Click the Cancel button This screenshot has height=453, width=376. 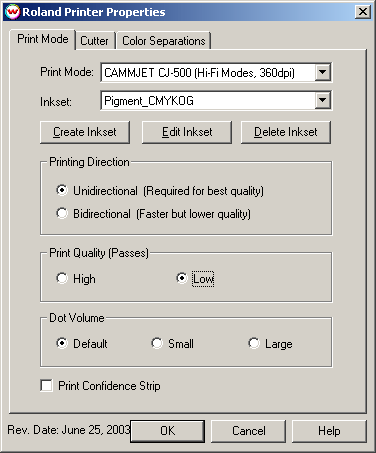tap(249, 431)
